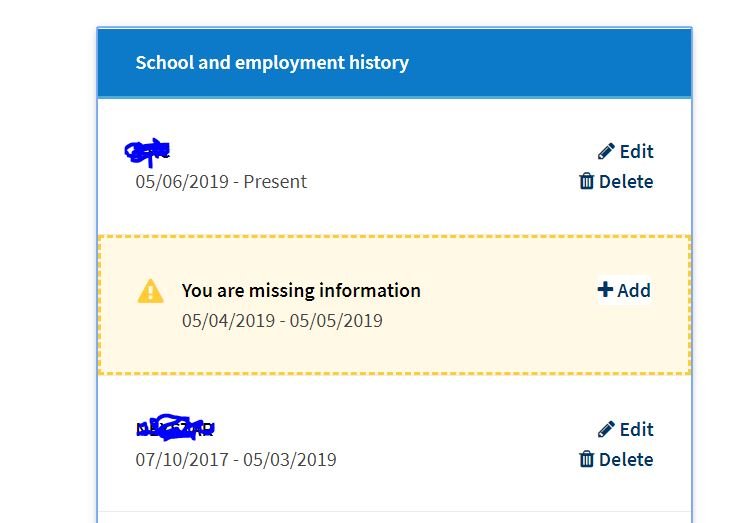Screen dimensions: 732x523
Task: Delete the entry ending 05/03/2019
Action: click(x=616, y=459)
